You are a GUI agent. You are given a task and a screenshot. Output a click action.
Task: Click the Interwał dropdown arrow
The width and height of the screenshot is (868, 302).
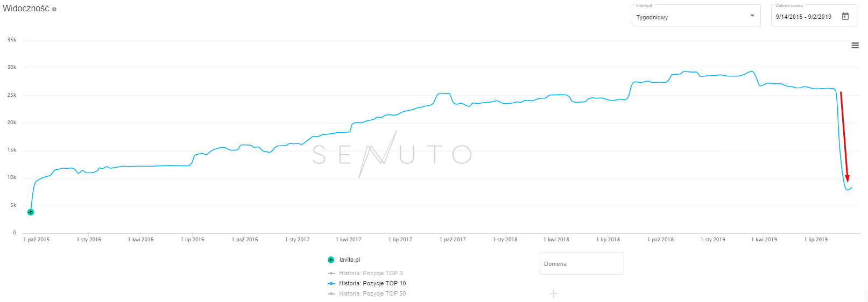752,16
